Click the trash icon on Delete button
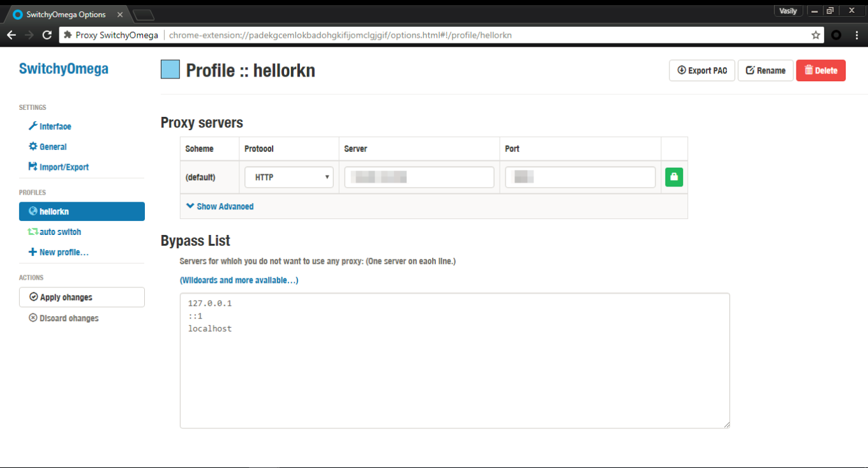The width and height of the screenshot is (868, 468). pyautogui.click(x=809, y=70)
